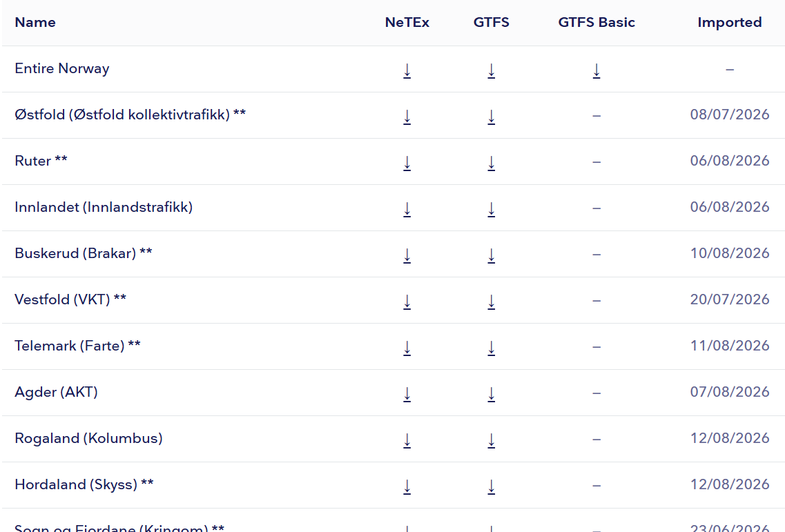This screenshot has height=532, width=785.
Task: Download Buskerud (Brakar) GTFS file
Action: (x=491, y=256)
